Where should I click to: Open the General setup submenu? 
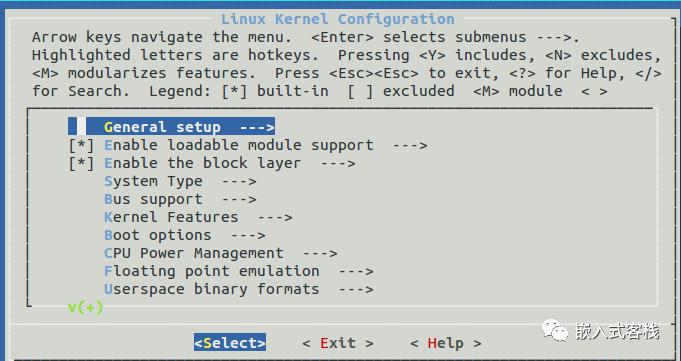(180, 127)
